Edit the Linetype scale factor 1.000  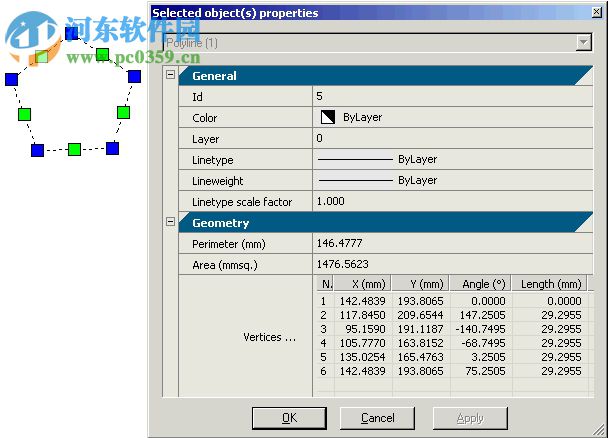[452, 201]
